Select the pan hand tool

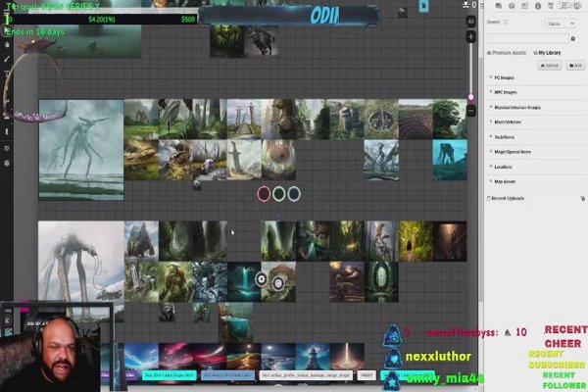(x=7, y=45)
